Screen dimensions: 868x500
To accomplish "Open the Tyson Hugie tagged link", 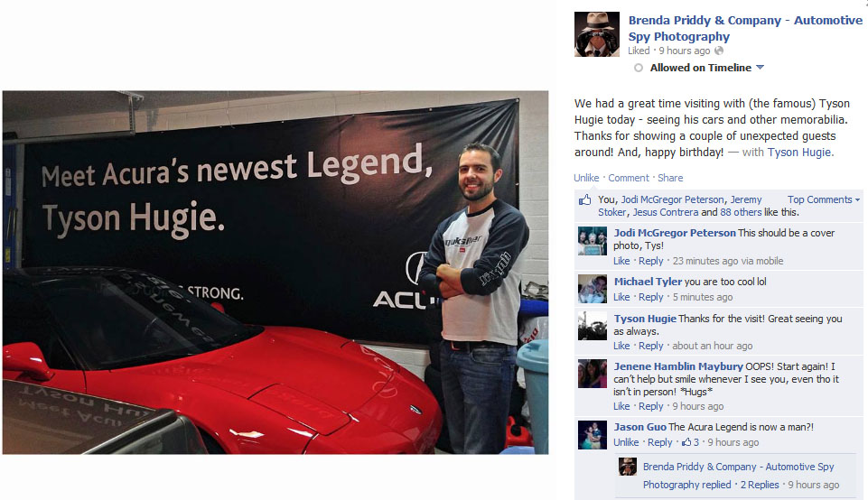I will [x=800, y=153].
